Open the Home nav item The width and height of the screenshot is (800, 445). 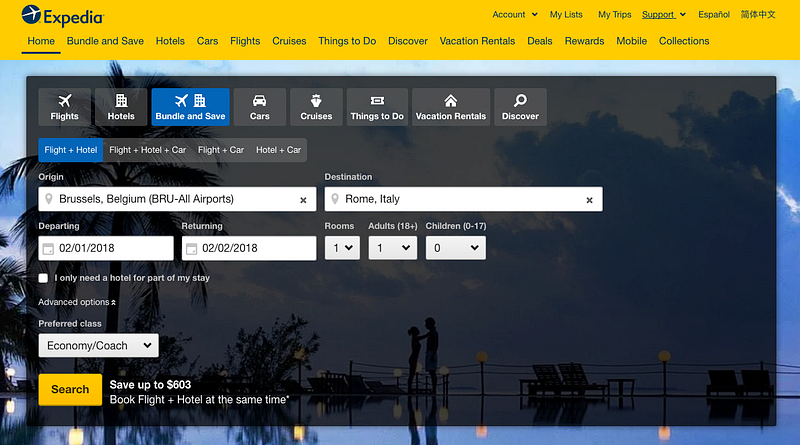41,41
